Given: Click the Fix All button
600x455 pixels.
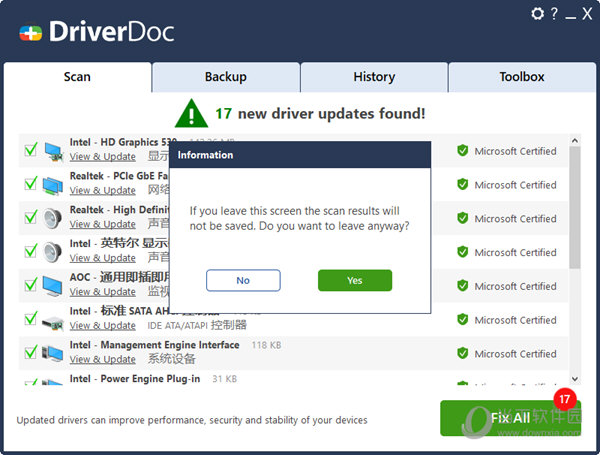Looking at the screenshot, I should pyautogui.click(x=510, y=418).
